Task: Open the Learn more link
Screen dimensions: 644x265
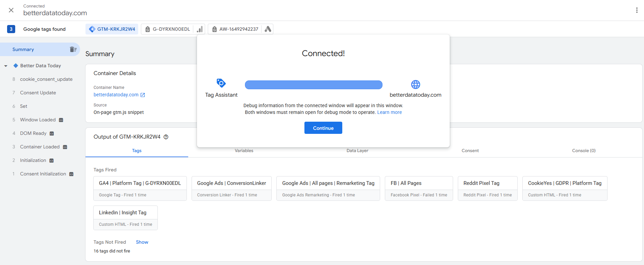Action: coord(390,112)
